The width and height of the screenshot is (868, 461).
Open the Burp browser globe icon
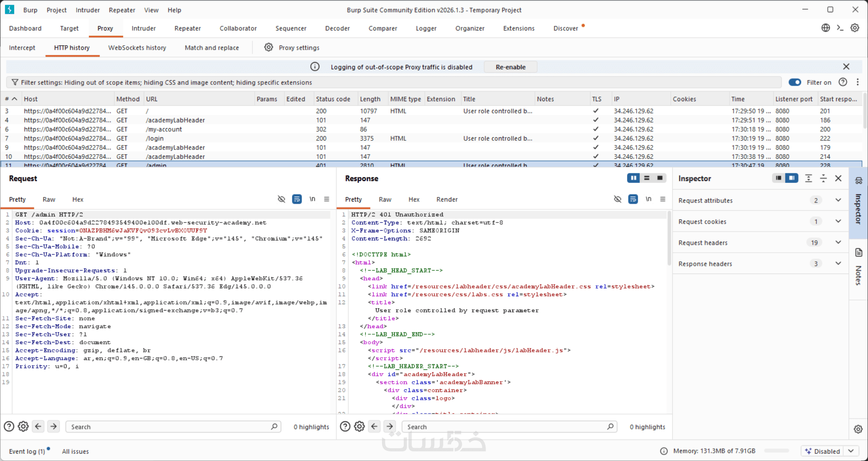pos(826,28)
